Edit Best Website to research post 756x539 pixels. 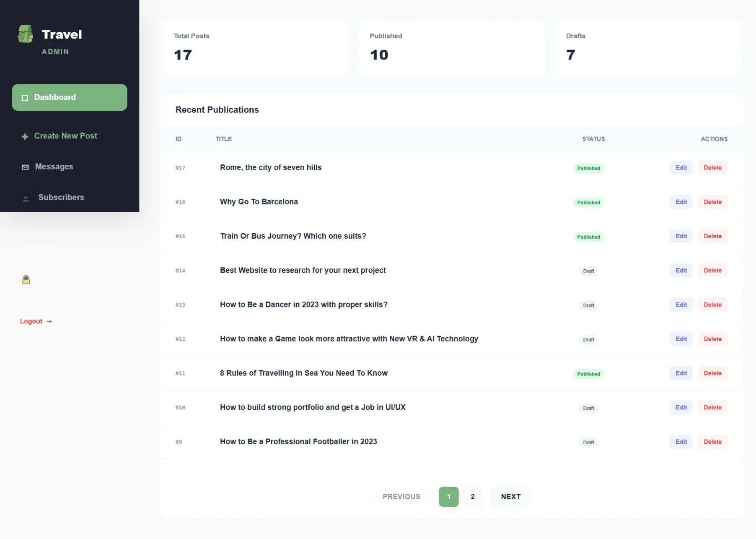tap(681, 271)
